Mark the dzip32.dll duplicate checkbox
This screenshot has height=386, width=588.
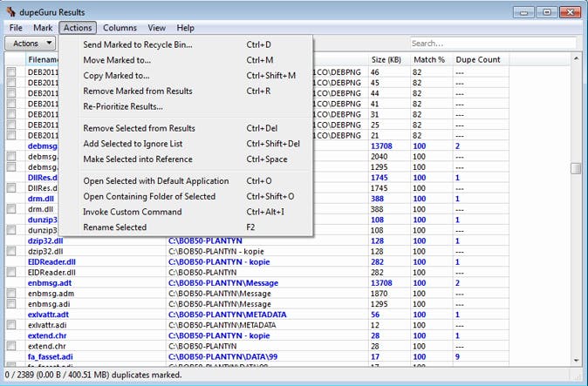[12, 251]
